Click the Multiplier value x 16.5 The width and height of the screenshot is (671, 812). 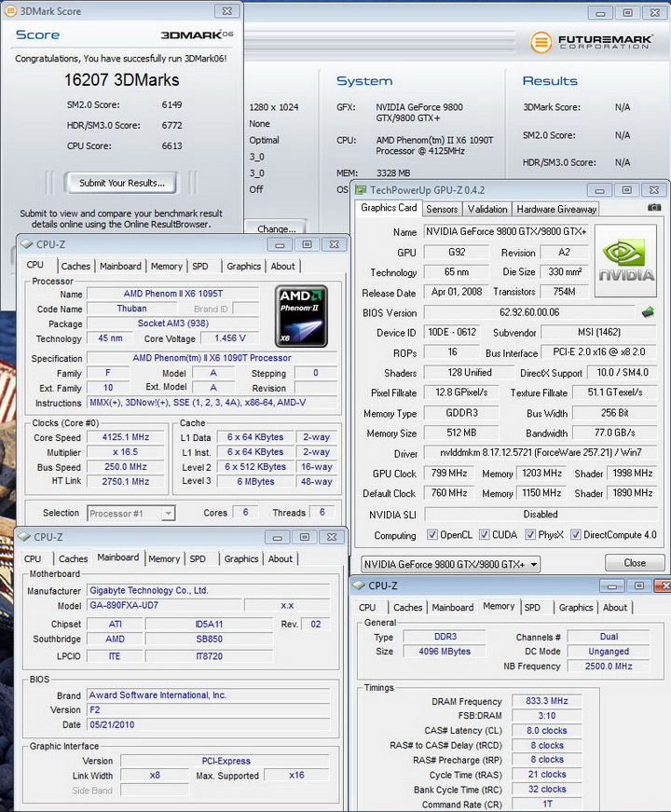[126, 451]
